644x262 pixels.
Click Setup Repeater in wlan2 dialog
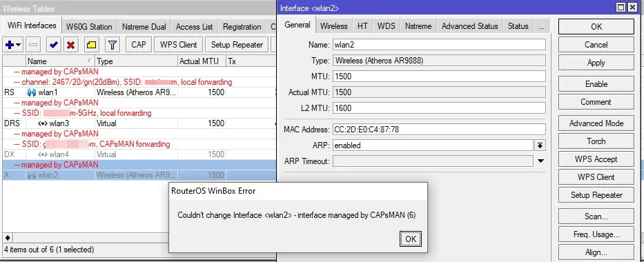point(596,195)
